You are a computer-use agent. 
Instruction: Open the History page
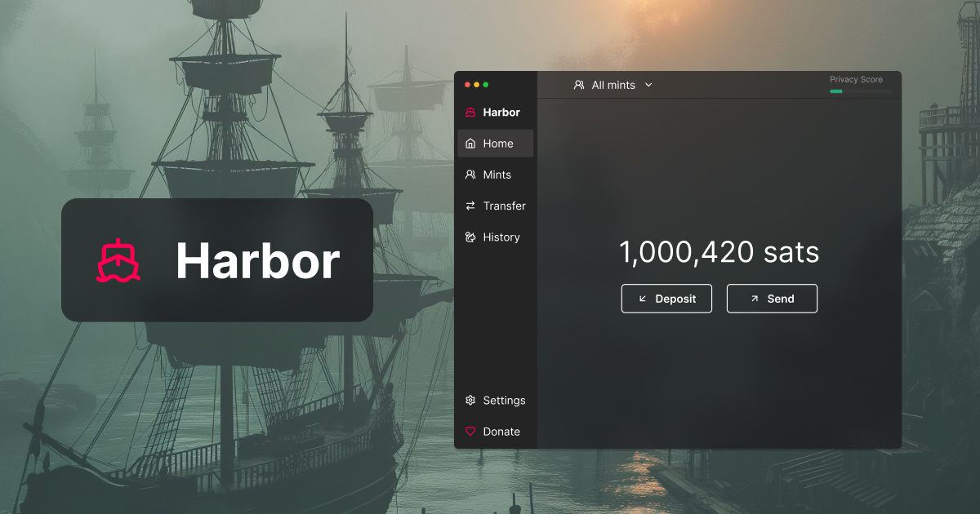pos(501,237)
